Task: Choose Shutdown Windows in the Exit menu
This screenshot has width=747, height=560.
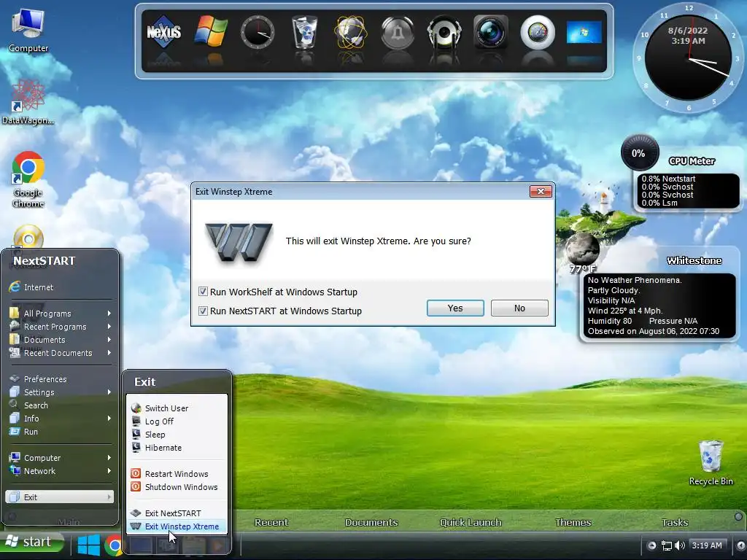Action: tap(177, 486)
